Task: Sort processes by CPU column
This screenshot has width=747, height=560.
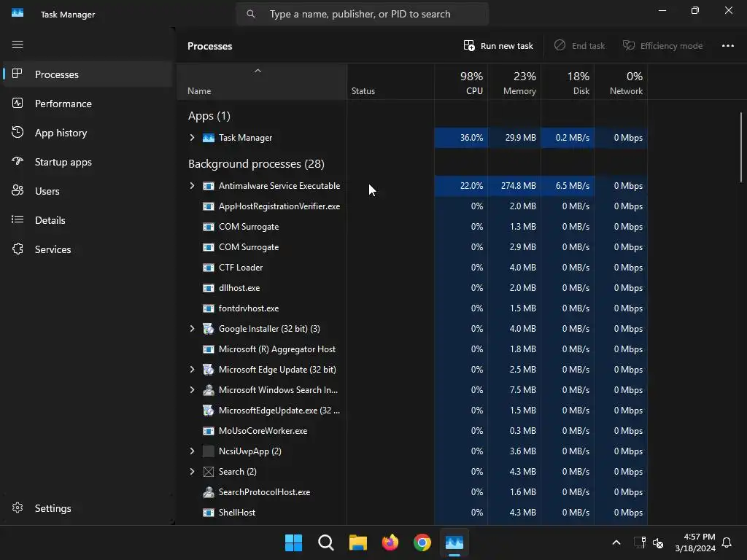Action: tap(461, 82)
